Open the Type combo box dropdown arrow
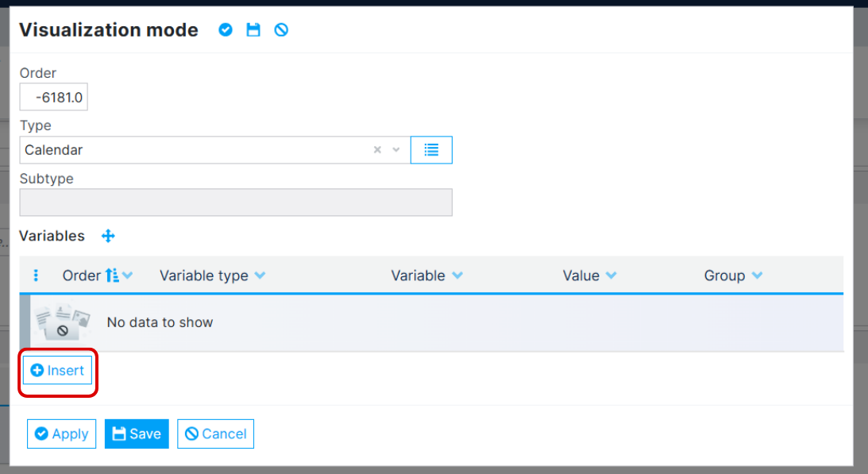Image resolution: width=868 pixels, height=474 pixels. [395, 149]
